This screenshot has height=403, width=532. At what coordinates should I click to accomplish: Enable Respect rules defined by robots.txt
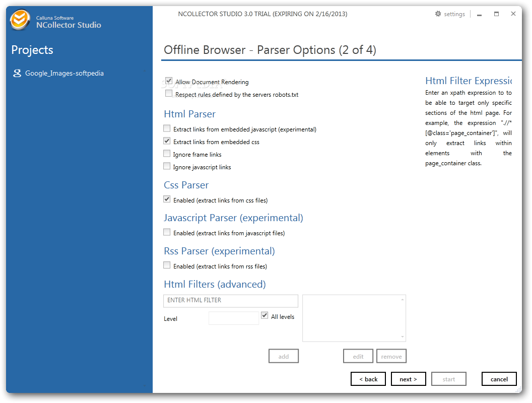pyautogui.click(x=169, y=93)
